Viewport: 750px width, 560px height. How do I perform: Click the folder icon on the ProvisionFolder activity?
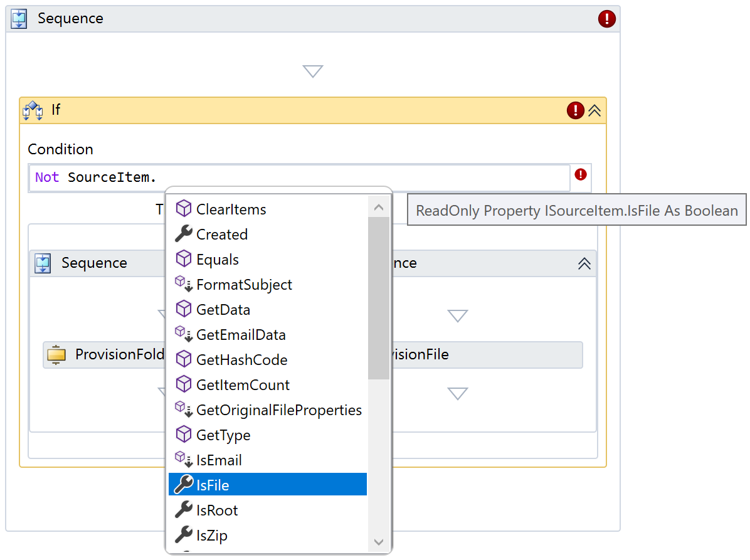click(57, 354)
